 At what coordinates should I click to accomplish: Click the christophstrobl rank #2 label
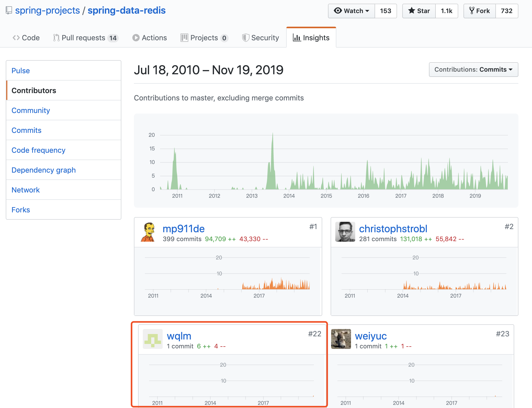pos(509,226)
